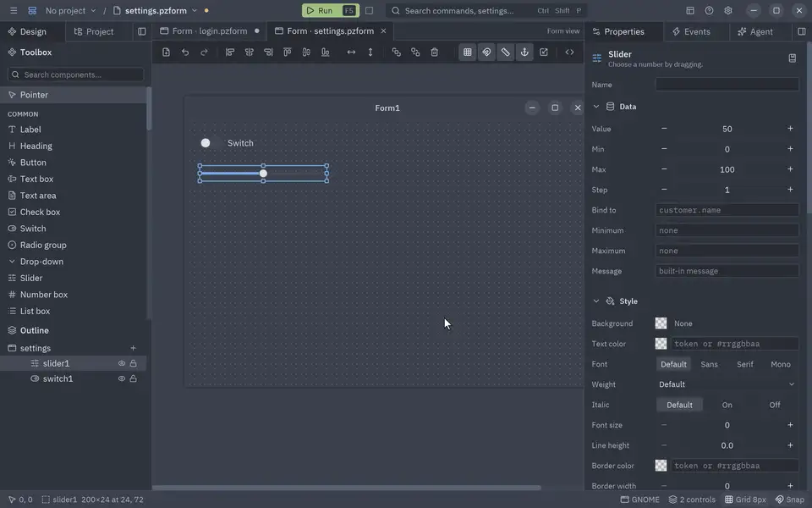Switch to Form login.pzform tab
The image size is (812, 508).
coord(210,31)
